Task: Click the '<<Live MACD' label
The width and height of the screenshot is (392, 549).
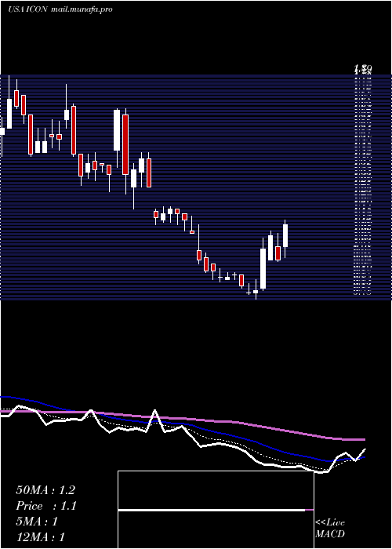Action: point(330,529)
